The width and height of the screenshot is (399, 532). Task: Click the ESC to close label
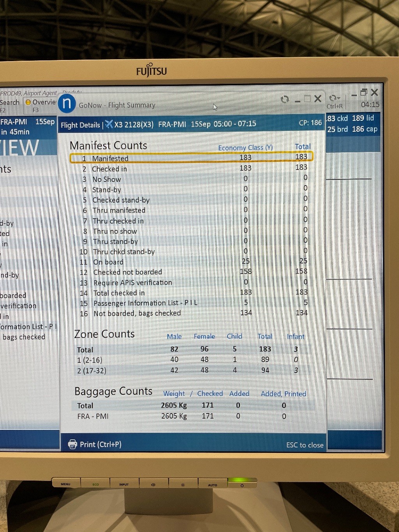pos(305,445)
